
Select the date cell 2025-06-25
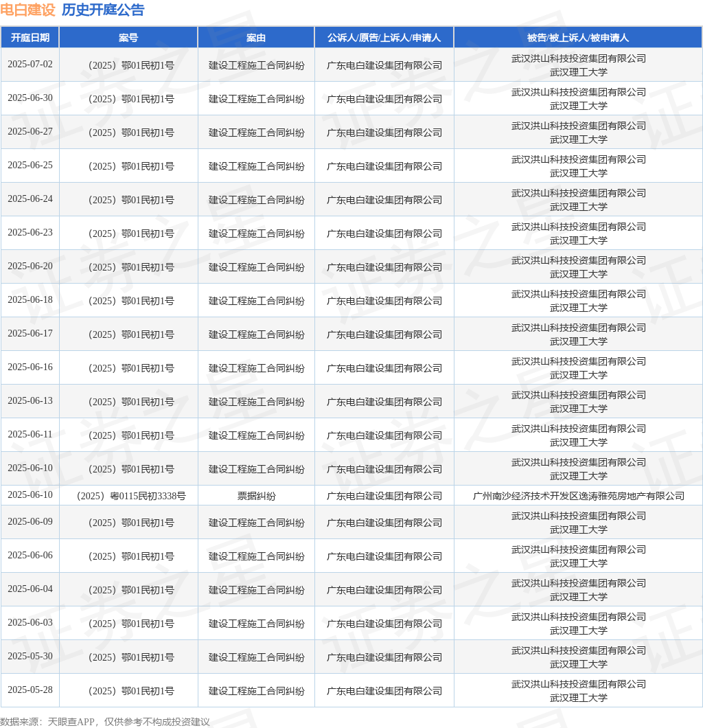30,165
